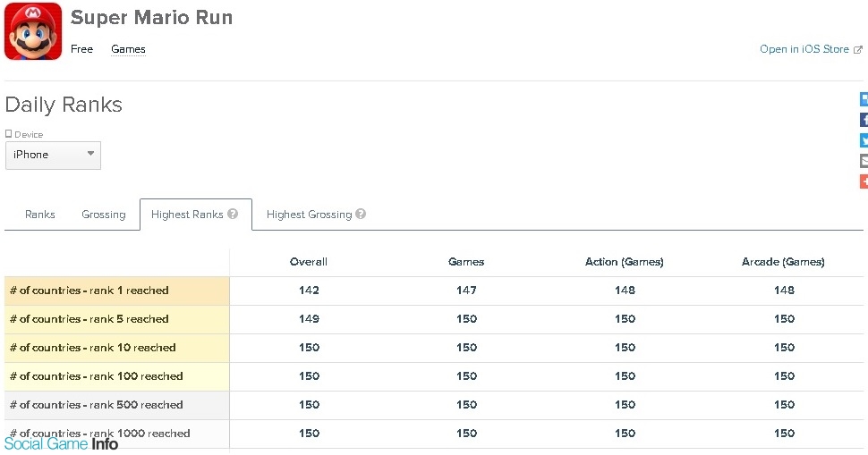This screenshot has width=868, height=455.
Task: Click the top blue share icon in sidebar
Action: pos(864,99)
